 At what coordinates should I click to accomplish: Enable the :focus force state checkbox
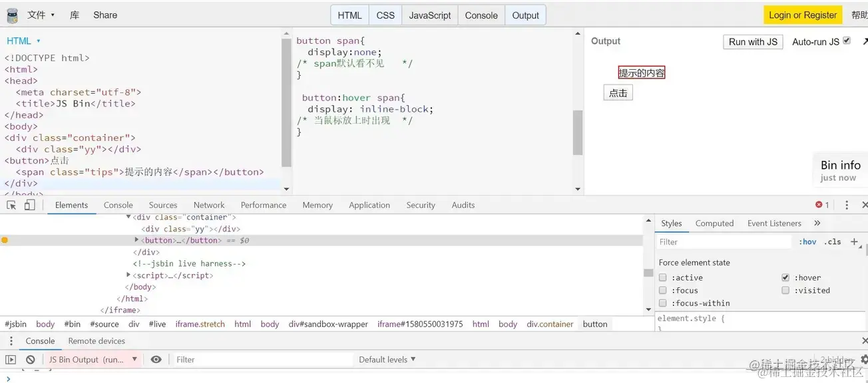click(663, 291)
